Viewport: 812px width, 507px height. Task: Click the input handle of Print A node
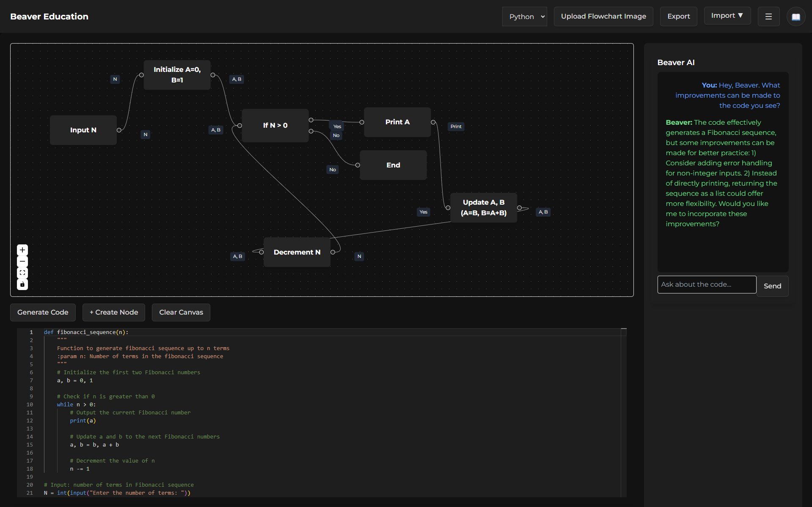click(x=362, y=122)
